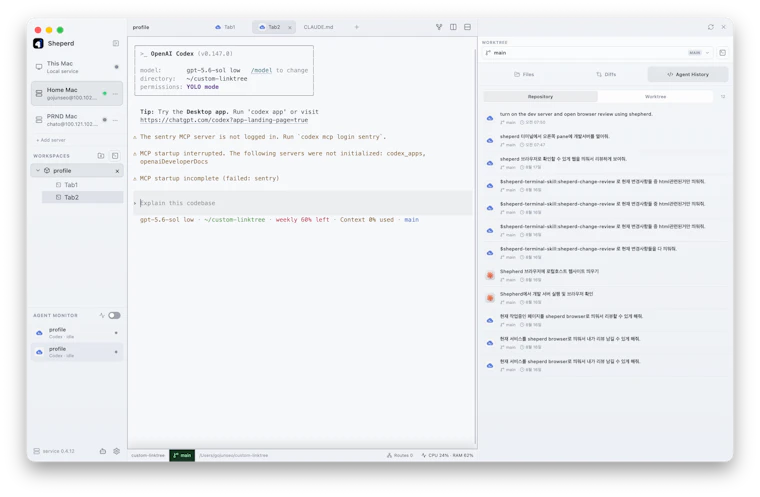Switch to the Files tab
Viewport: 760px width, 497px height.
524,75
